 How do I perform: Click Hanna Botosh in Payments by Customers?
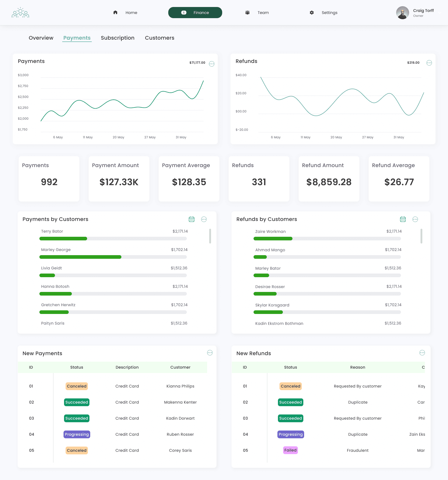tap(55, 286)
